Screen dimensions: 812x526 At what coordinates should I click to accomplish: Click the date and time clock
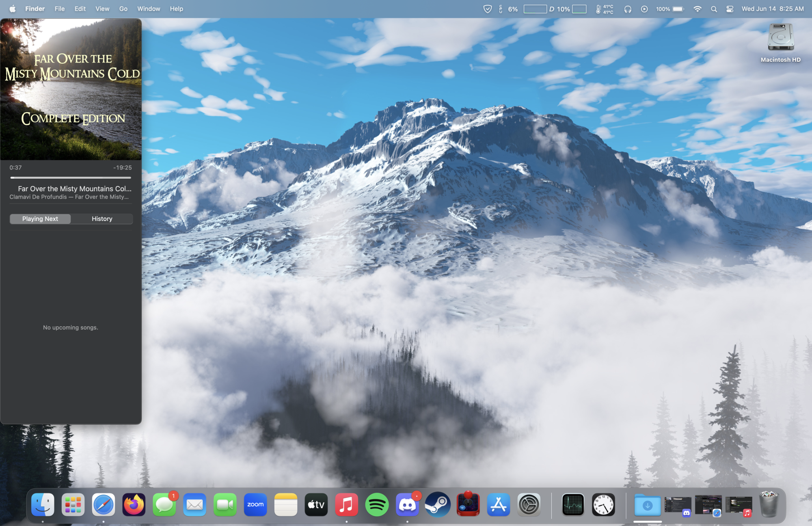pyautogui.click(x=772, y=9)
